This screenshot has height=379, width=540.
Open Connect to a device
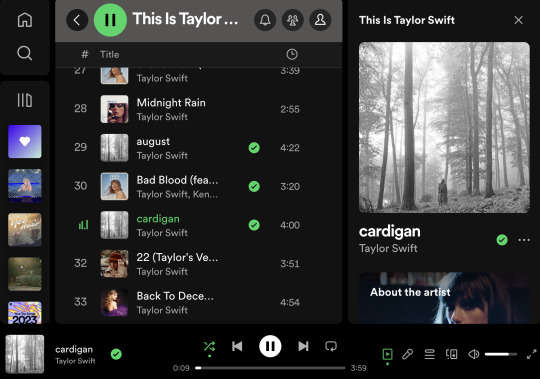click(x=451, y=354)
